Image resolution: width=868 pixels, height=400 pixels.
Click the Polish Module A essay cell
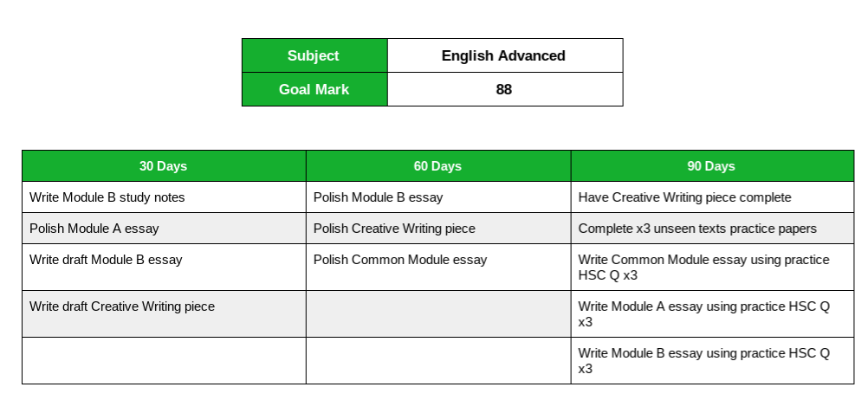point(94,229)
